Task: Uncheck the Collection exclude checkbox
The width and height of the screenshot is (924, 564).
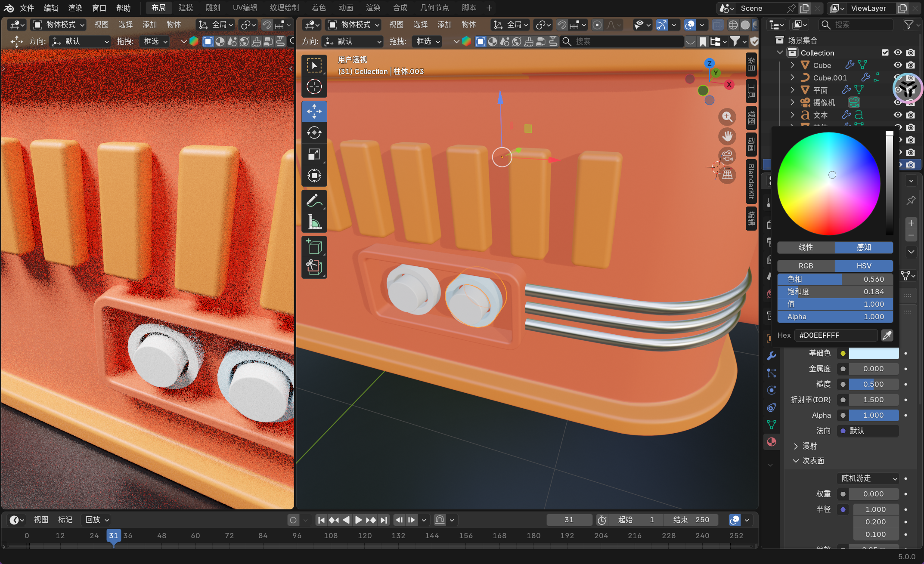Action: click(x=885, y=52)
